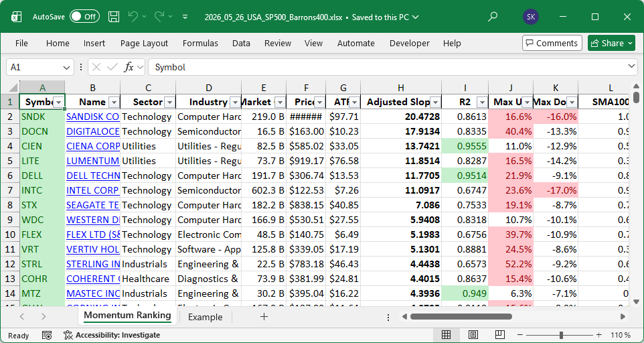Switch to Page Break Preview icon

pos(499,335)
